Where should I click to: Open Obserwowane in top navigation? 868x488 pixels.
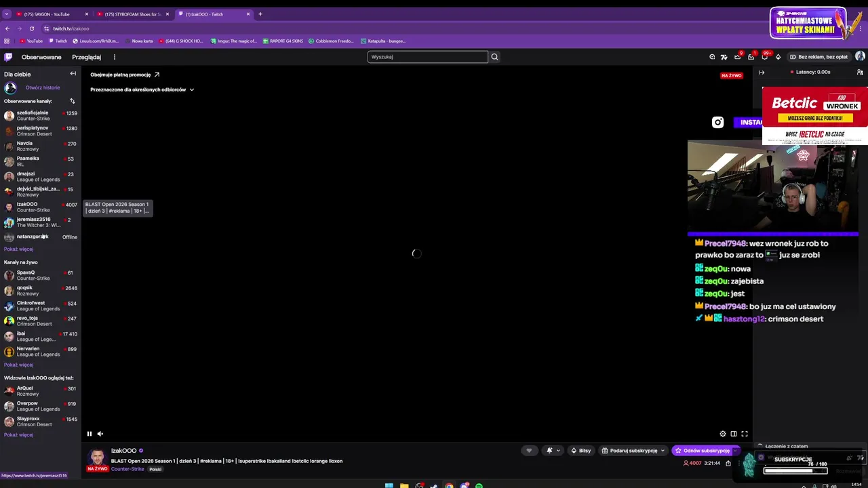pos(41,57)
